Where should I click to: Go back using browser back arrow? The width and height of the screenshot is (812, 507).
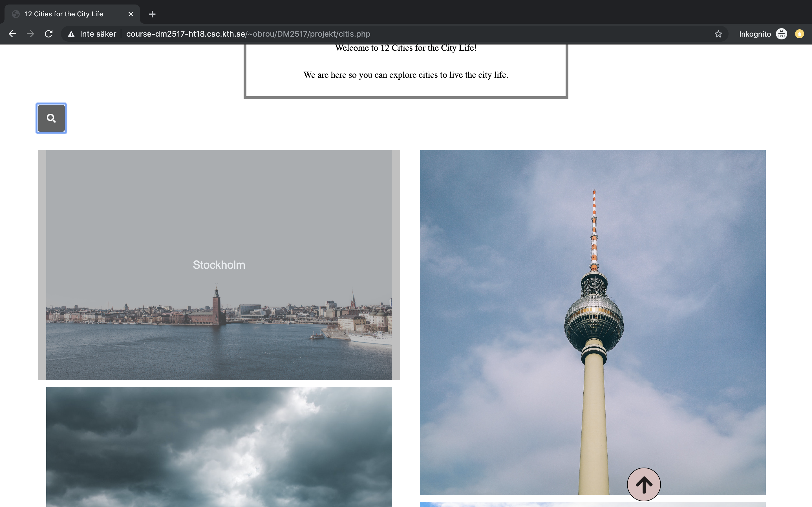(x=12, y=34)
